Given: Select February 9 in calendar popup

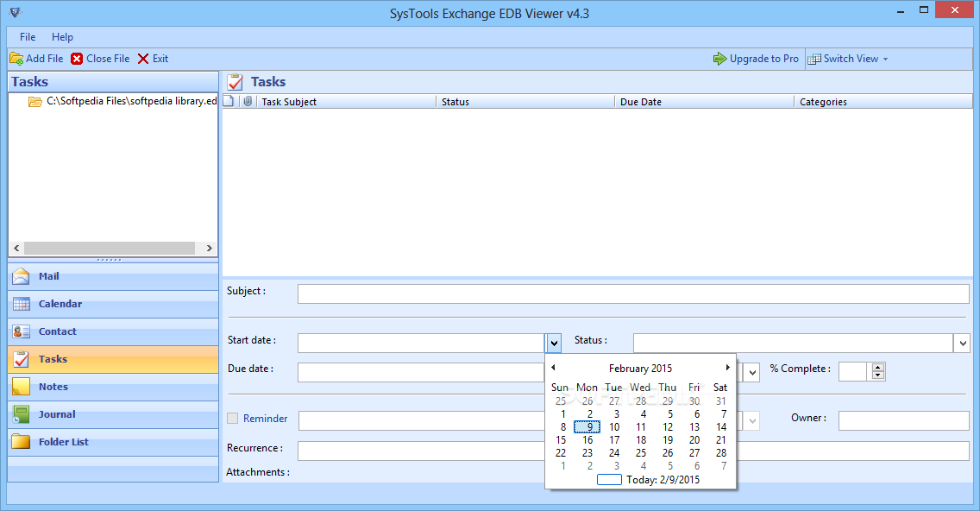Looking at the screenshot, I should click(587, 427).
